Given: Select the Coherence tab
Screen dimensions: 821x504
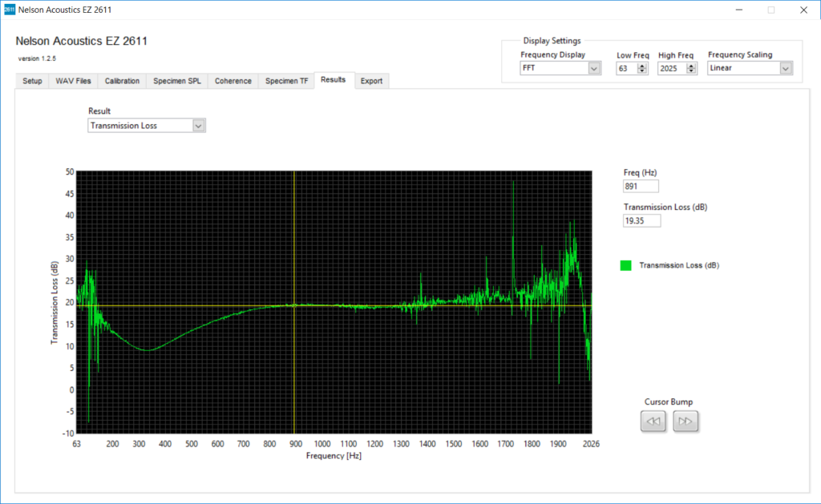Looking at the screenshot, I should pyautogui.click(x=233, y=81).
